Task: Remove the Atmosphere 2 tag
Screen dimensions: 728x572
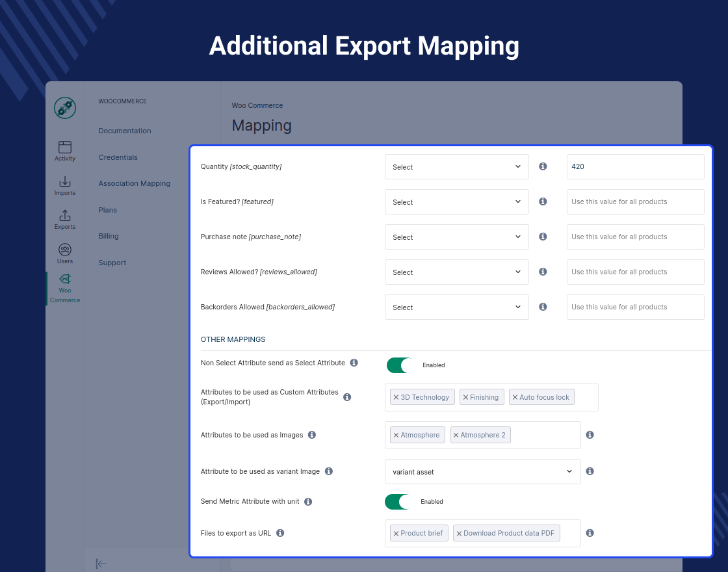Action: [456, 435]
